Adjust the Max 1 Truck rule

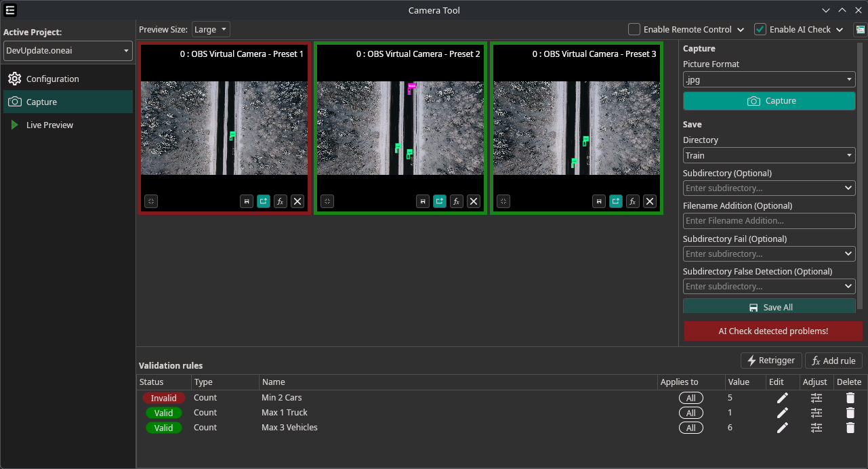817,413
